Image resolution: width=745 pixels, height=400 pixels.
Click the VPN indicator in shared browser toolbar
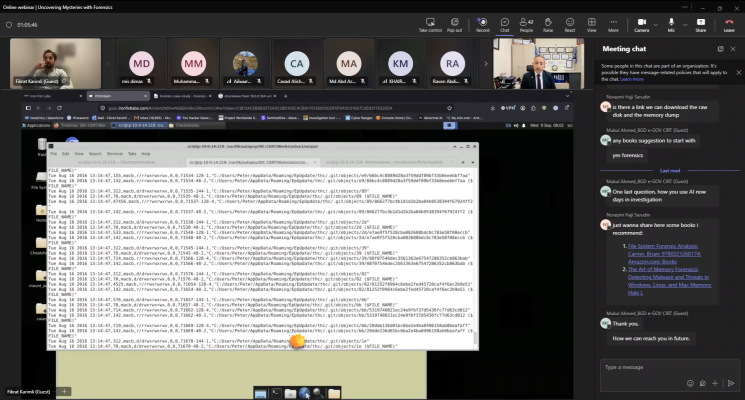point(508,108)
